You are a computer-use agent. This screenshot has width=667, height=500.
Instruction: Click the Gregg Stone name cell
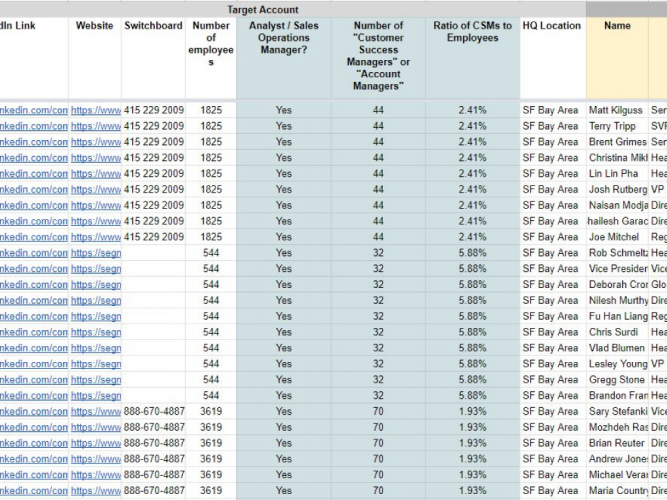coord(617,380)
